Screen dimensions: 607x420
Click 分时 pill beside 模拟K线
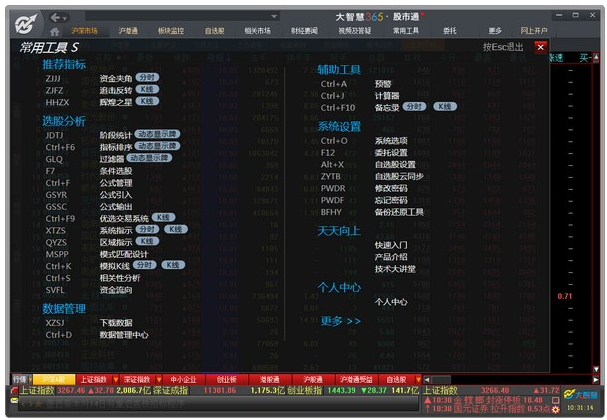pos(144,265)
